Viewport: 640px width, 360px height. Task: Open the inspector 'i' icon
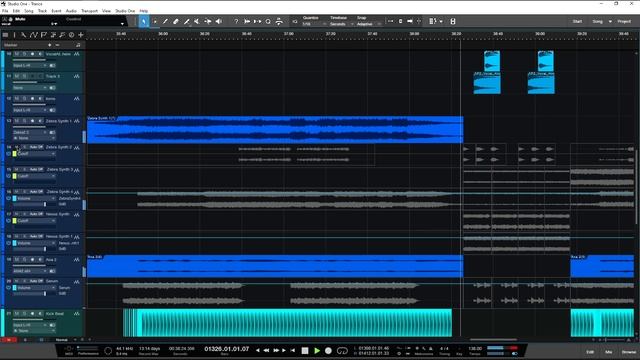pyautogui.click(x=14, y=35)
